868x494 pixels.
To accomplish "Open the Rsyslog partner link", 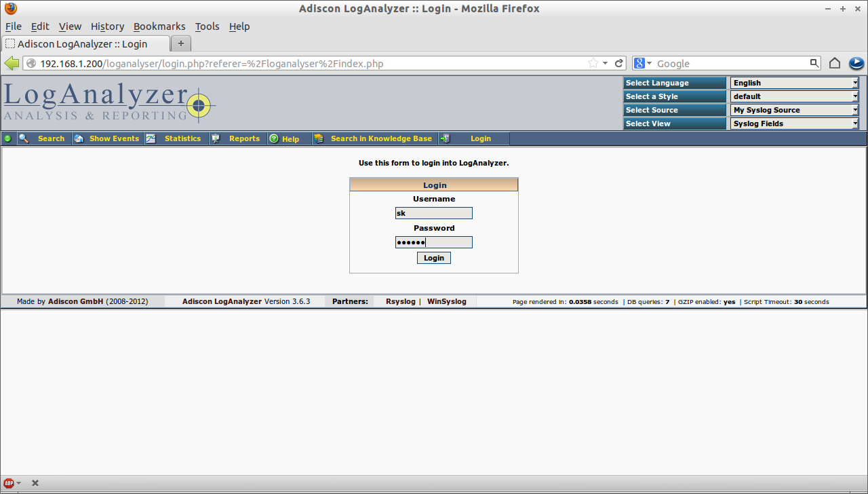I will (x=401, y=301).
